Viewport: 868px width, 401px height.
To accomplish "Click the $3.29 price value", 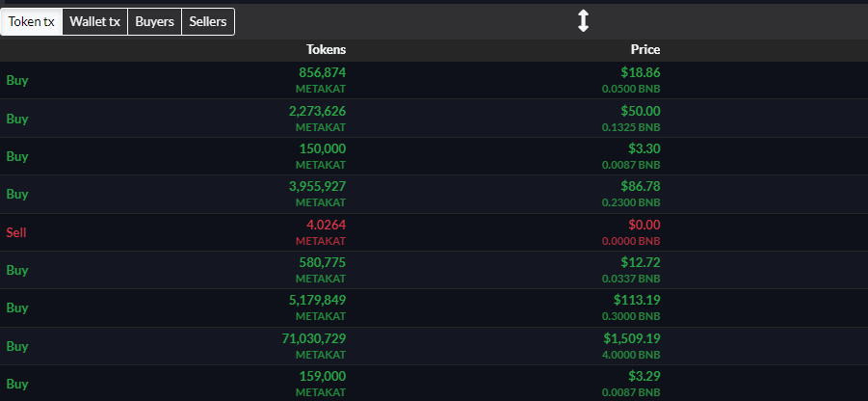I will click(x=644, y=377).
